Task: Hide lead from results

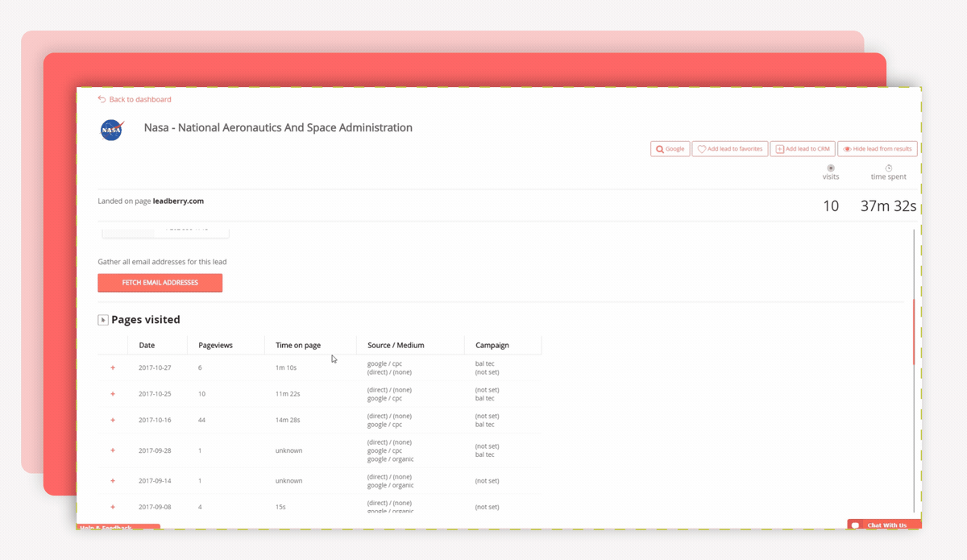Action: pos(878,149)
